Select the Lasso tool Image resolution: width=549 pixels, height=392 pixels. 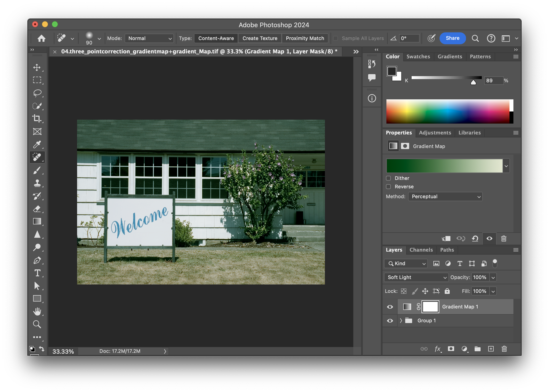click(x=37, y=93)
